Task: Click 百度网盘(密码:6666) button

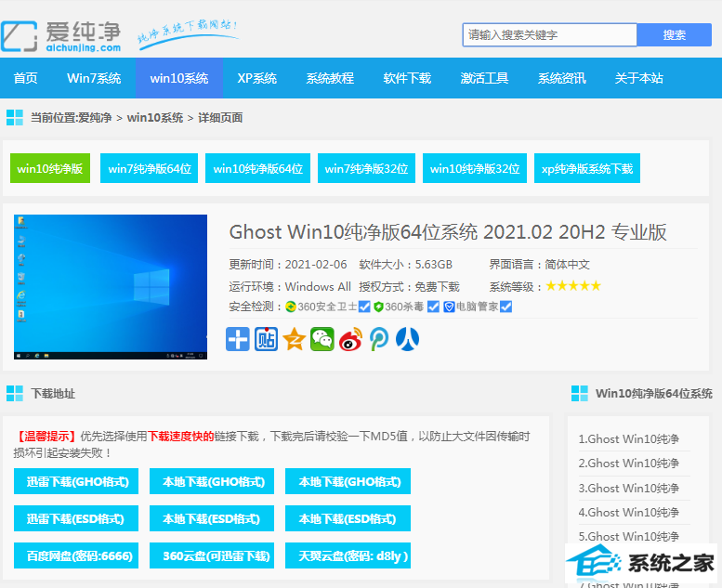Action: [x=76, y=555]
